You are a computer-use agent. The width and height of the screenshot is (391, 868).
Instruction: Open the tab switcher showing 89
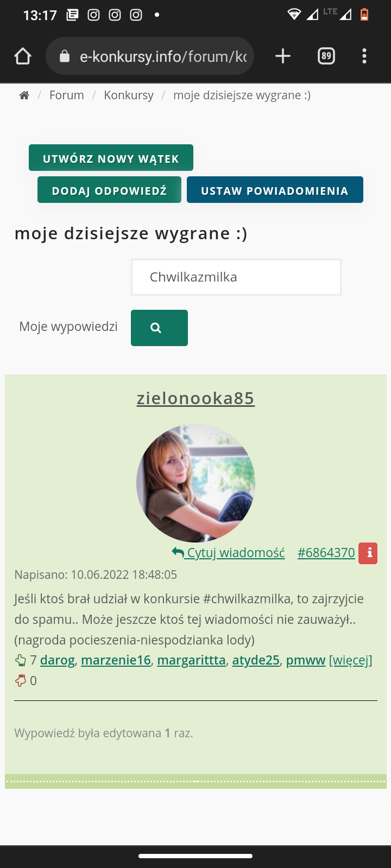click(326, 56)
